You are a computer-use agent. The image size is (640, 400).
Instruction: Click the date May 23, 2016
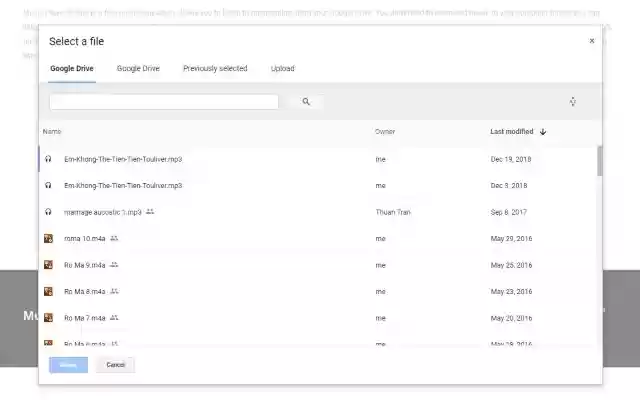coord(511,292)
